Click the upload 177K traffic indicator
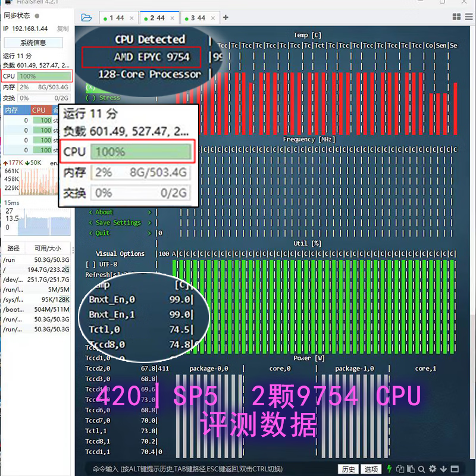This screenshot has width=476, height=476. point(14,162)
